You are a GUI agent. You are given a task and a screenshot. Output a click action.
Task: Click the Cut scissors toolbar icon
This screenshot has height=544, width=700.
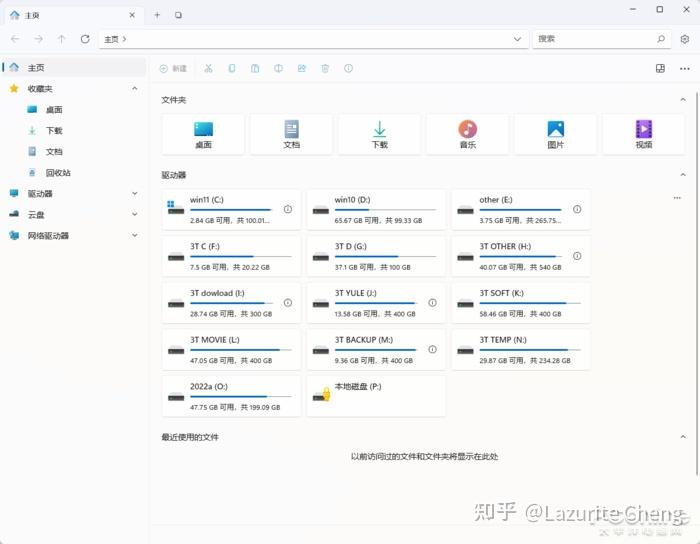(x=208, y=68)
